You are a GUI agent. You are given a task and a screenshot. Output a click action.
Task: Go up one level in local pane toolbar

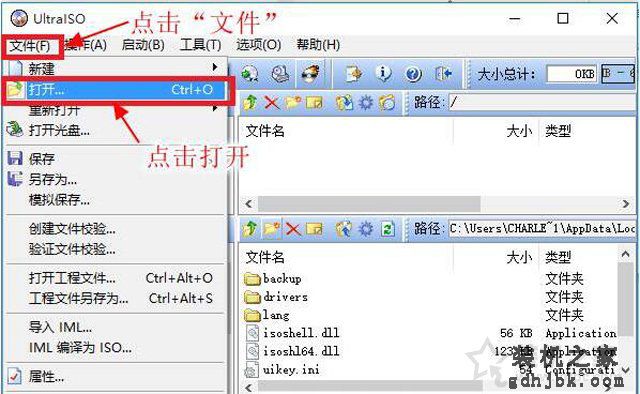(x=250, y=229)
